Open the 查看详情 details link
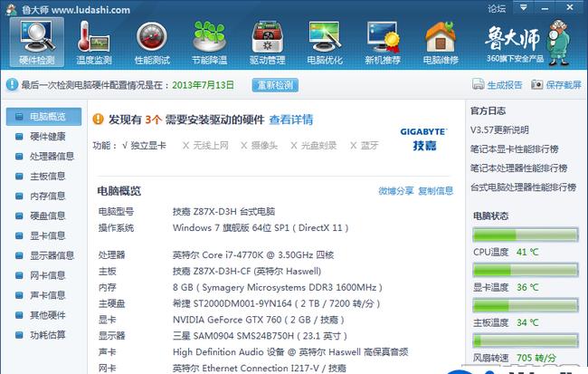This screenshot has width=588, height=374. [291, 120]
